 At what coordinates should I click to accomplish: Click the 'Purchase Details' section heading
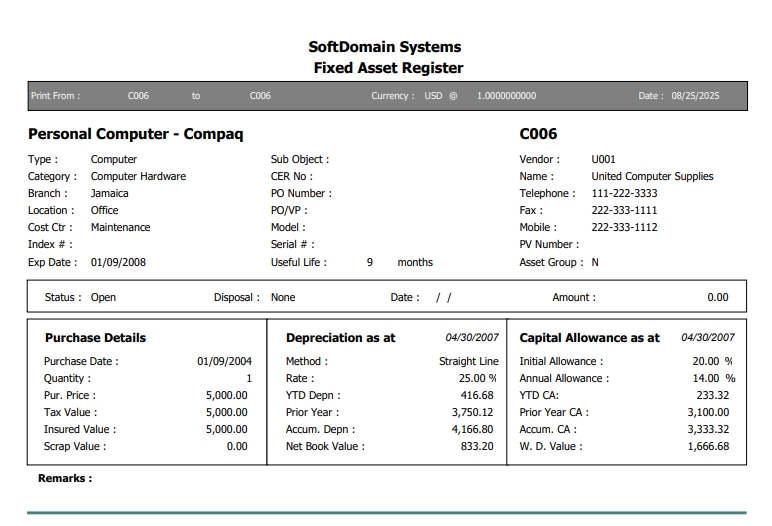tap(96, 338)
